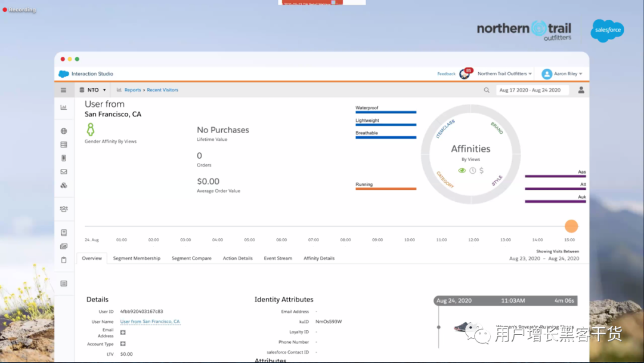This screenshot has width=644, height=363.
Task: Click the Feedback link
Action: [446, 74]
